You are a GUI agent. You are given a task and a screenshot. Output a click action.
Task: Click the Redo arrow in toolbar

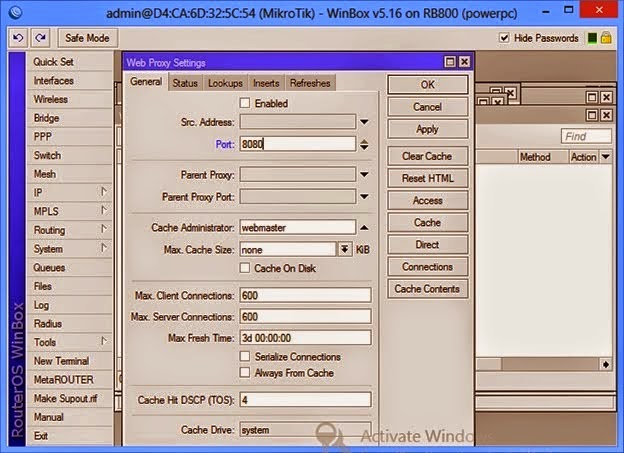pyautogui.click(x=40, y=38)
